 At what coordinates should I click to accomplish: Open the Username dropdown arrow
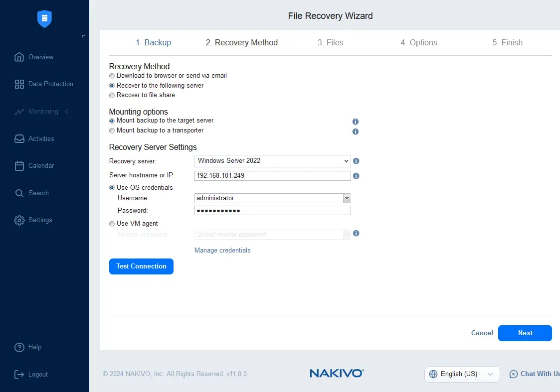click(347, 198)
